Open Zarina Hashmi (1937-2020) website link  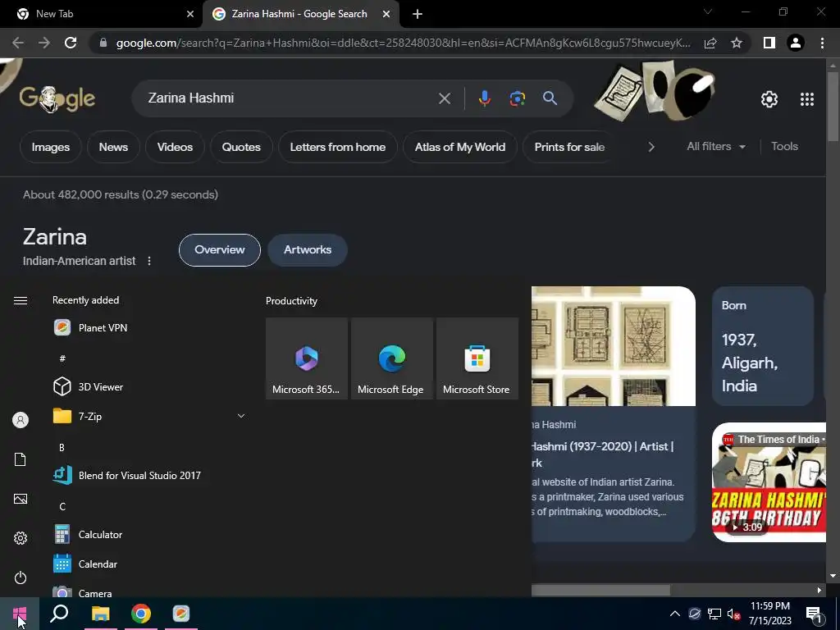pos(603,454)
